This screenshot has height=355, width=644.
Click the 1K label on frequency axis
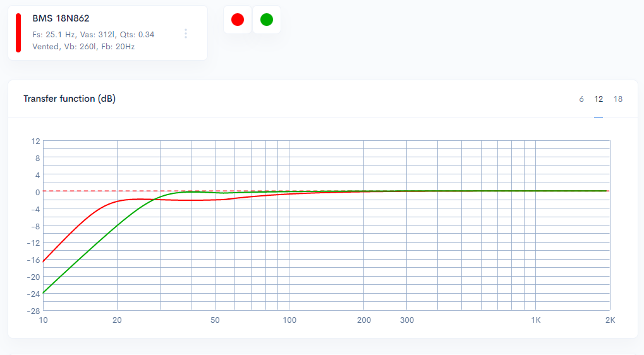pyautogui.click(x=535, y=320)
